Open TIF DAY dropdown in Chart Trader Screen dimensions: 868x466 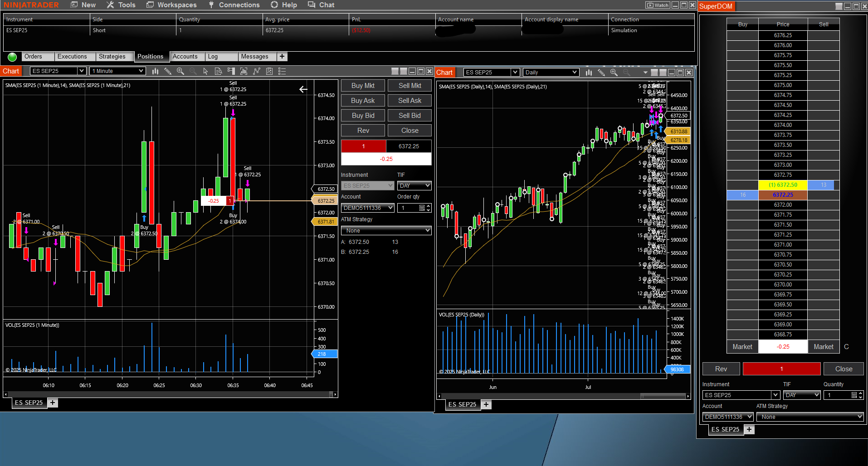point(414,186)
